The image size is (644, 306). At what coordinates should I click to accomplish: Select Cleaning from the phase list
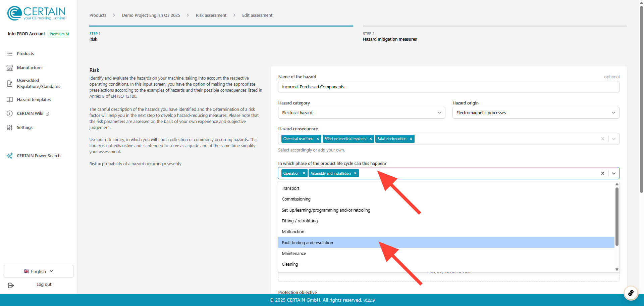click(446, 264)
